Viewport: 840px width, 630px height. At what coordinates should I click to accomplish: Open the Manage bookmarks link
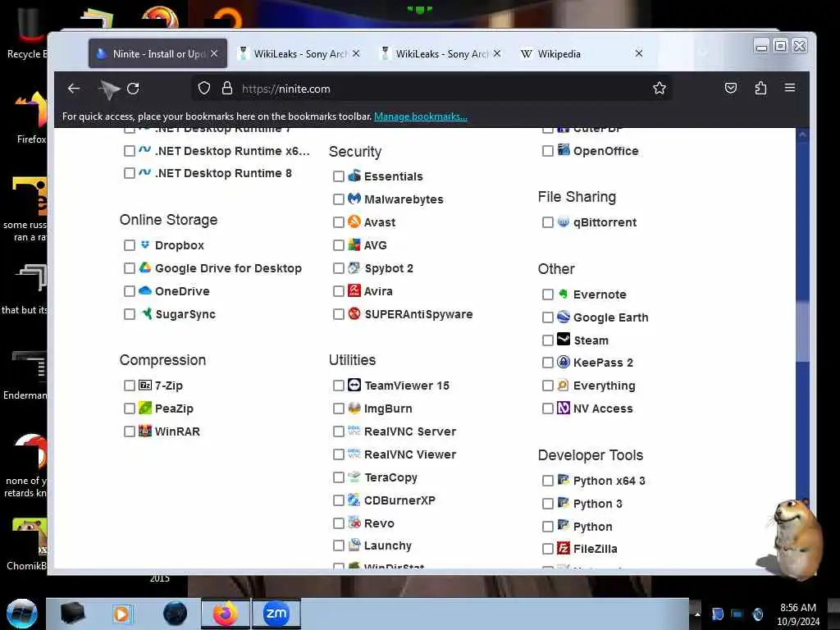(421, 116)
